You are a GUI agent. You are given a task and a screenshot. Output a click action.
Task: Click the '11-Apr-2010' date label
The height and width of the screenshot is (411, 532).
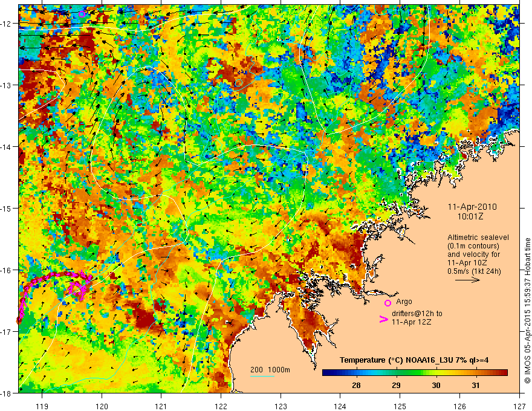[x=472, y=207]
